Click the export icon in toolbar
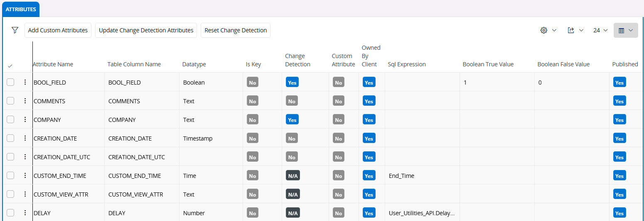This screenshot has width=644, height=221. (x=571, y=30)
